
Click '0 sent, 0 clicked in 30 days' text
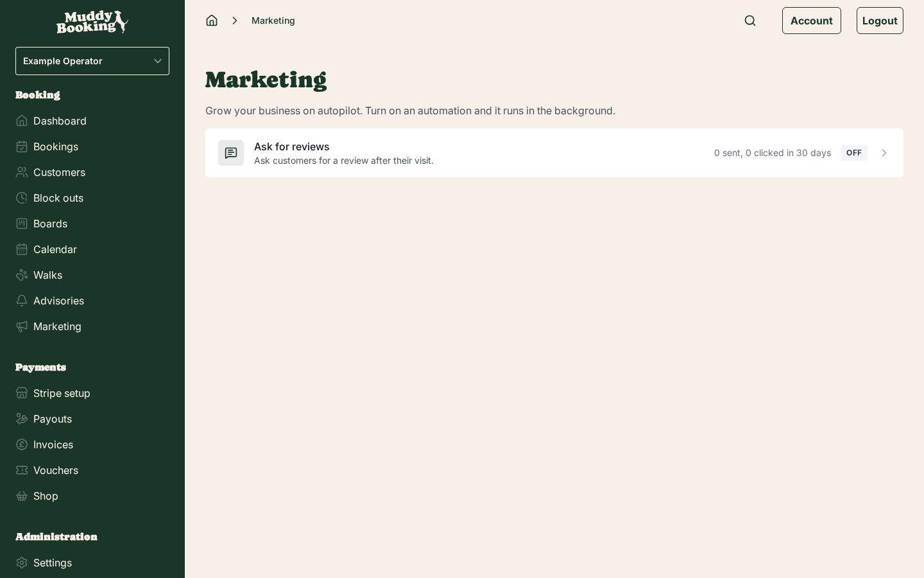pos(773,153)
